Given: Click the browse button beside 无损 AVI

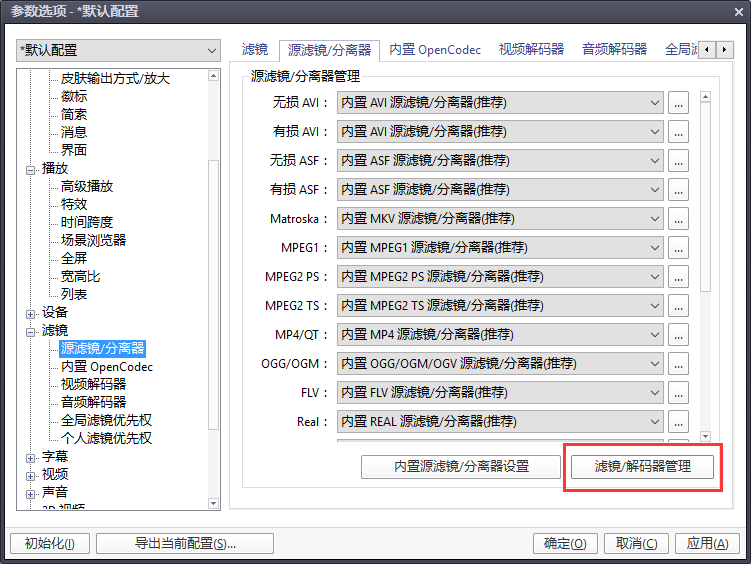Looking at the screenshot, I should click(x=679, y=103).
